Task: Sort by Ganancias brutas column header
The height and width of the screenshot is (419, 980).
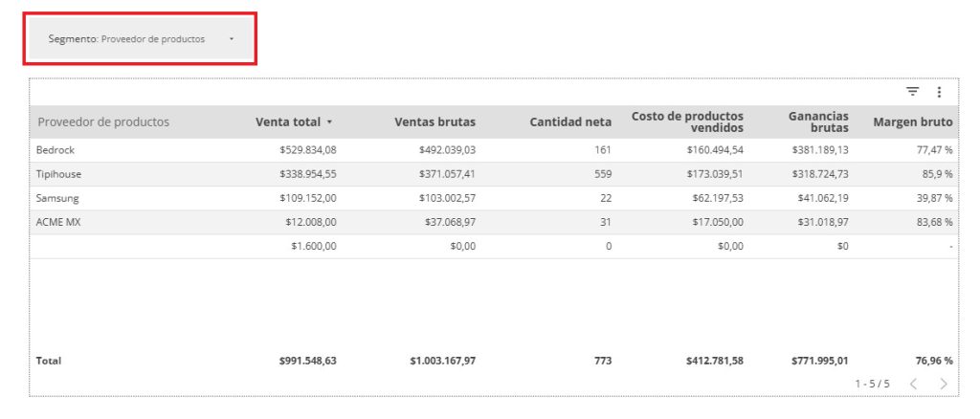Action: point(819,121)
